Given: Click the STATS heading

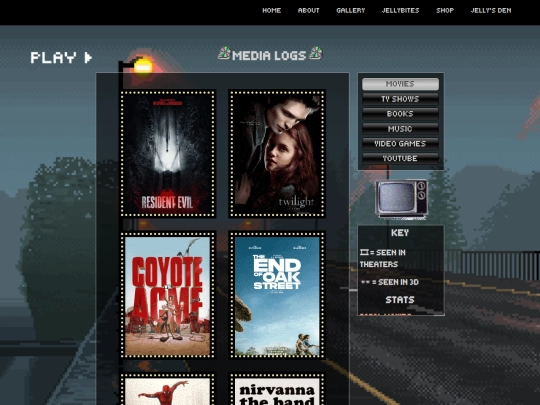Looking at the screenshot, I should pyautogui.click(x=400, y=300).
